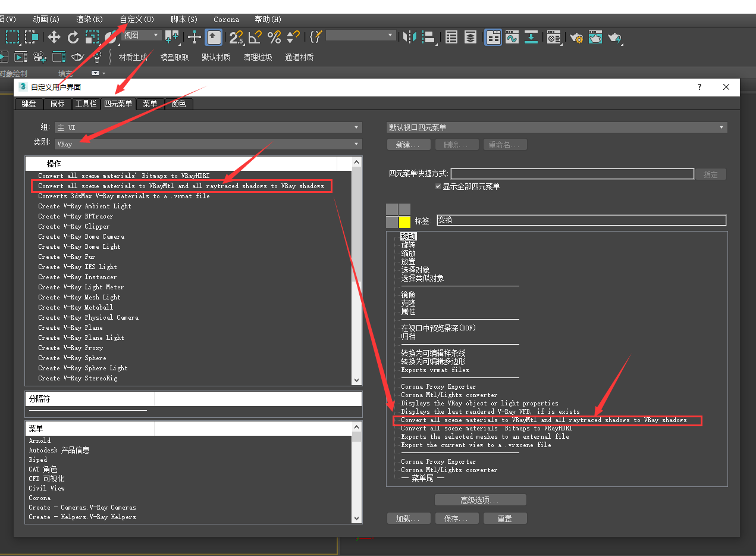Toggle 显示全部四元菜单 checkbox
Viewport: 756px width, 556px height.
[438, 186]
